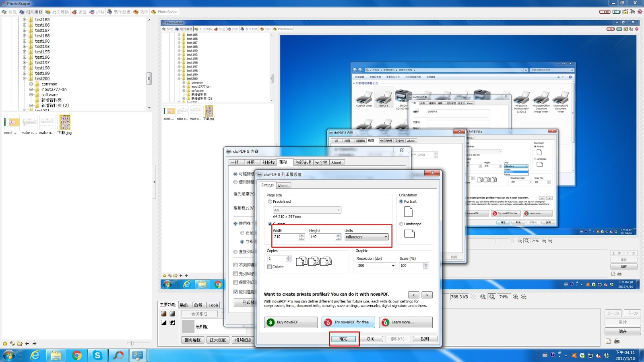This screenshot has height=362, width=644.
Task: Click the gray 無相框 frame preview swatch
Action: point(188,326)
